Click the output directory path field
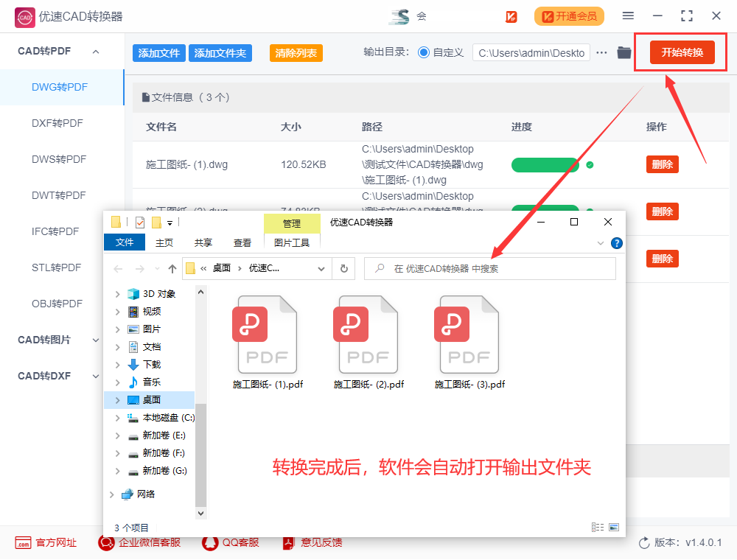Viewport: 737px width, 560px height. pyautogui.click(x=531, y=53)
